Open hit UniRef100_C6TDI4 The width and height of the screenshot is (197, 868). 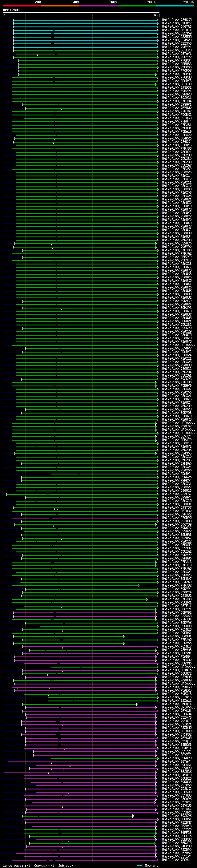176,30
